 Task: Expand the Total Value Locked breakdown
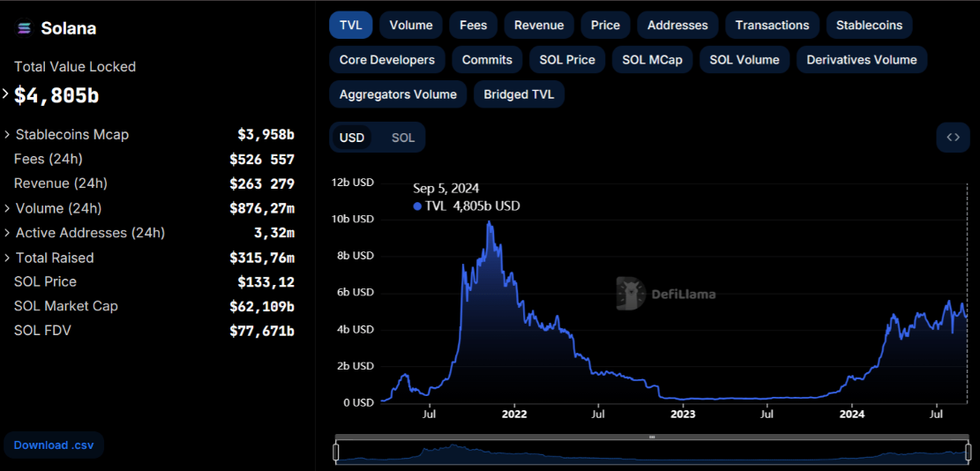[x=5, y=93]
